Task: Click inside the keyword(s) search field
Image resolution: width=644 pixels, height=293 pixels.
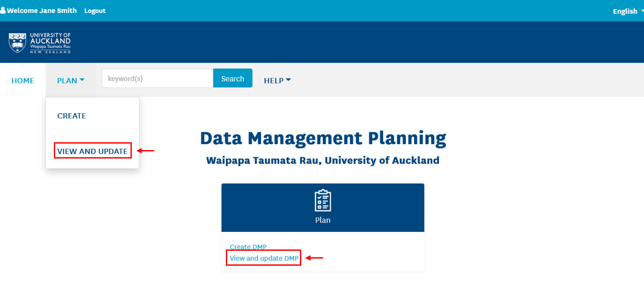Action: click(x=158, y=78)
